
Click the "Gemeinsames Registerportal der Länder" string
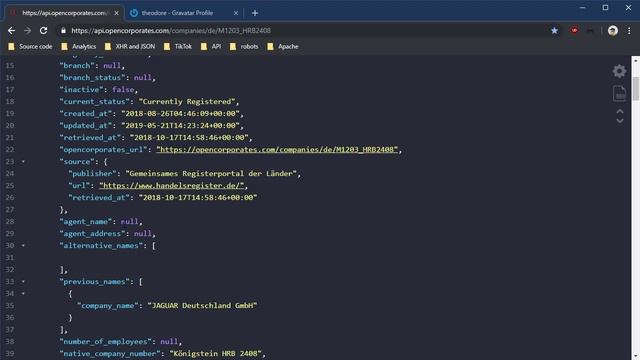click(x=211, y=173)
